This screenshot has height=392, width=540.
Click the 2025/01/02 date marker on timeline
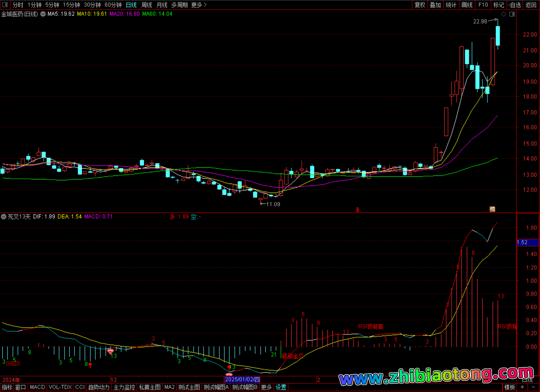pos(242,379)
